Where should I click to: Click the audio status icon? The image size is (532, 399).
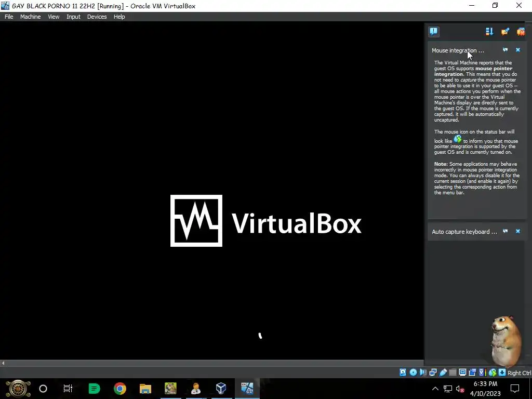point(423,372)
